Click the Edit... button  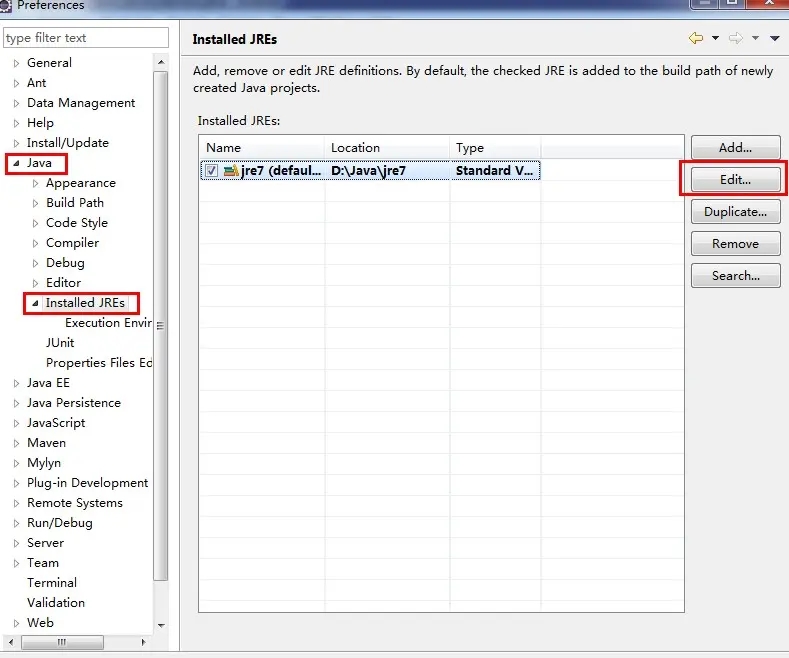[735, 180]
